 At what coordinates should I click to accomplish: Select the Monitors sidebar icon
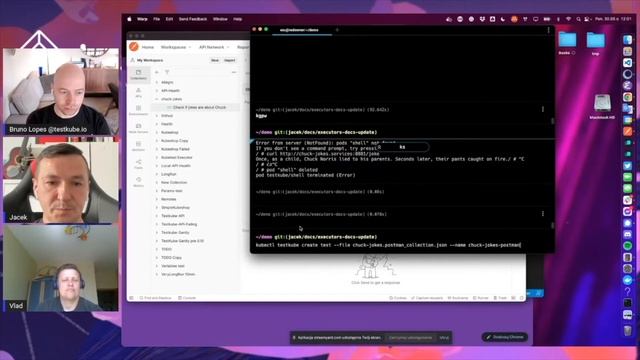(x=138, y=147)
